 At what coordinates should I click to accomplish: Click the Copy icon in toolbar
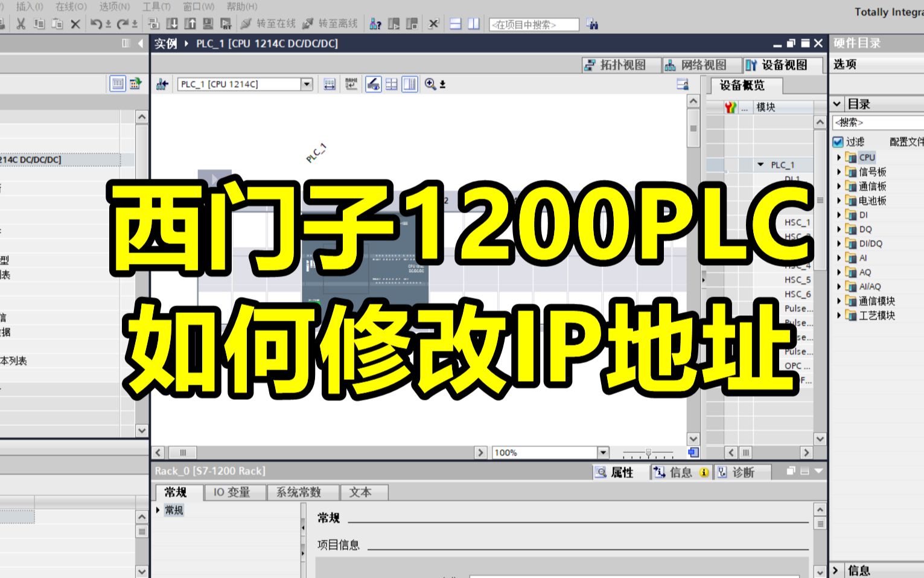(39, 24)
